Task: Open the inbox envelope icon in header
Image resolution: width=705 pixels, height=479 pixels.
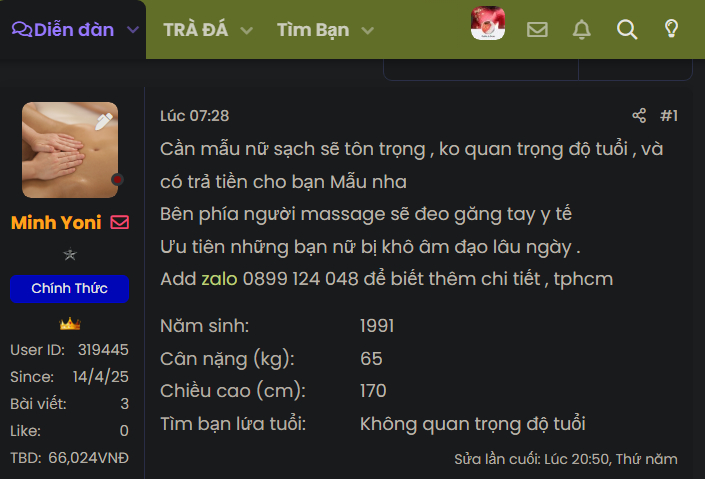Action: point(537,30)
